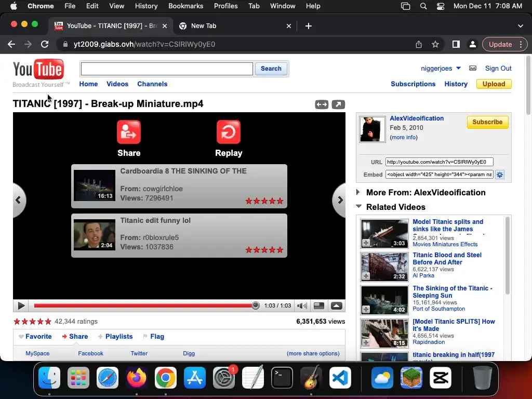Switch to the New Tab tab

click(x=235, y=26)
